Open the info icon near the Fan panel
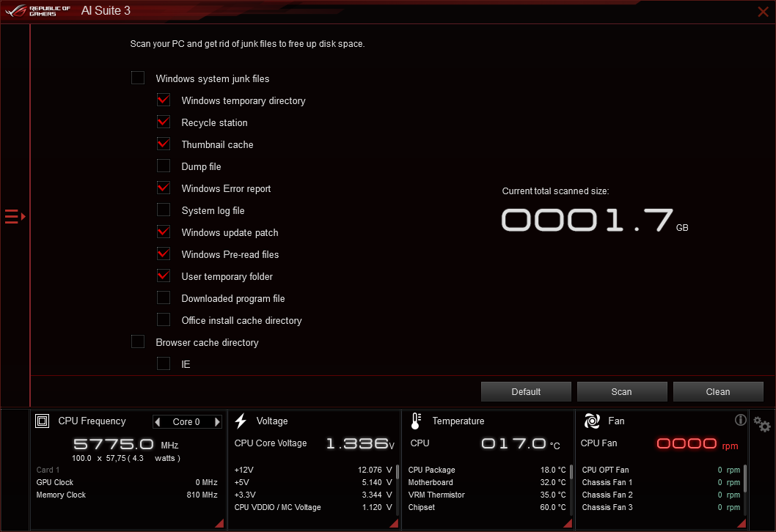The image size is (776, 532). click(x=741, y=420)
